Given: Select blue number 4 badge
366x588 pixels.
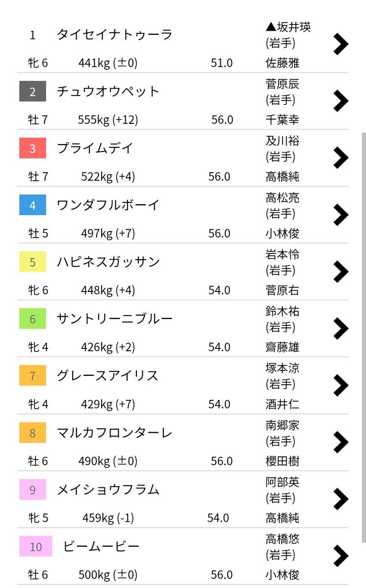Looking at the screenshot, I should [32, 205].
